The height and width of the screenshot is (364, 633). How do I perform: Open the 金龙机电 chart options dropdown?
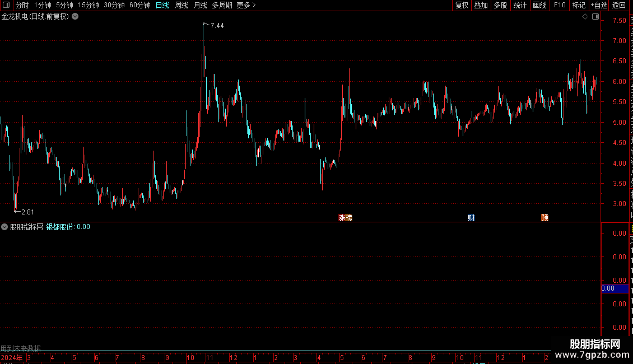click(75, 17)
